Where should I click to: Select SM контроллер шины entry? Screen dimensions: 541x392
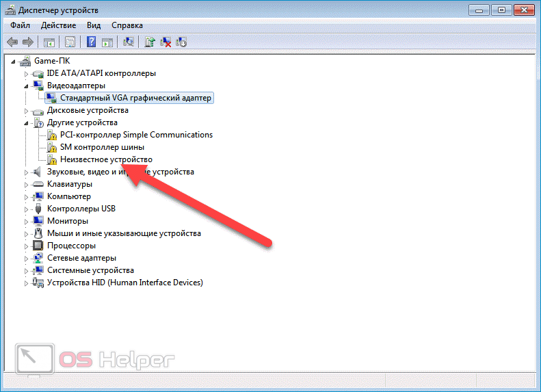pyautogui.click(x=102, y=147)
